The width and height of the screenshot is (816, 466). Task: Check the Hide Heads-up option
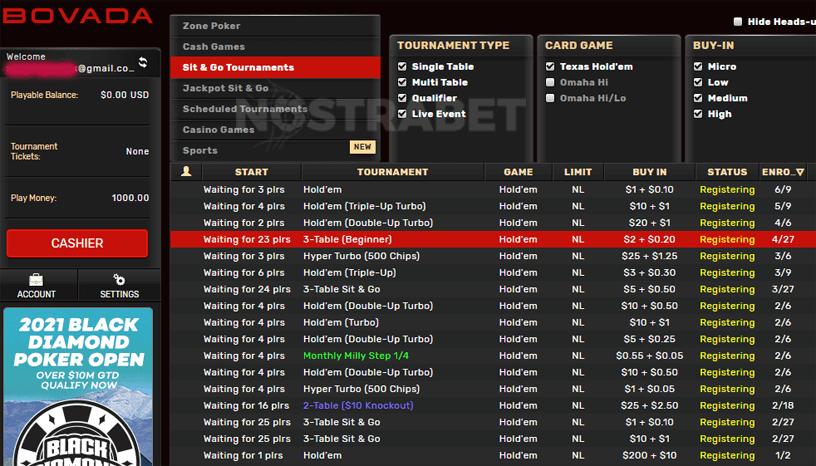pyautogui.click(x=737, y=21)
